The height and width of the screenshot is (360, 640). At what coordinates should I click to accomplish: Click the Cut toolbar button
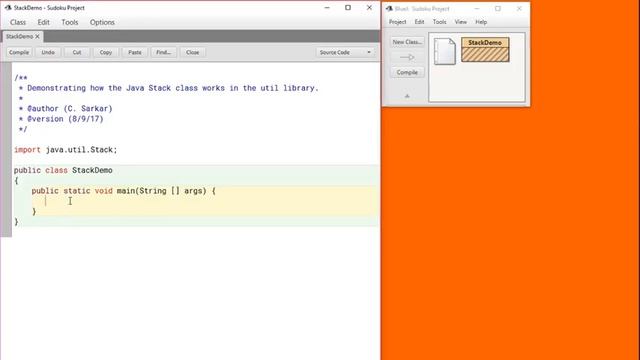(77, 52)
